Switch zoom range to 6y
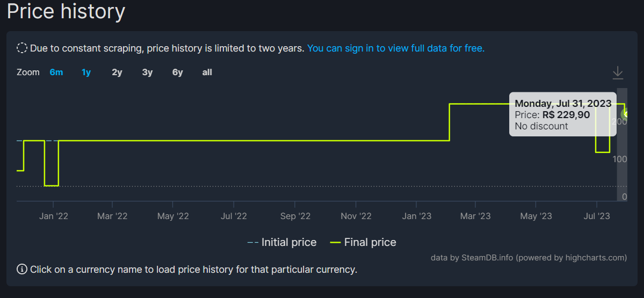The height and width of the screenshot is (298, 644). point(177,72)
